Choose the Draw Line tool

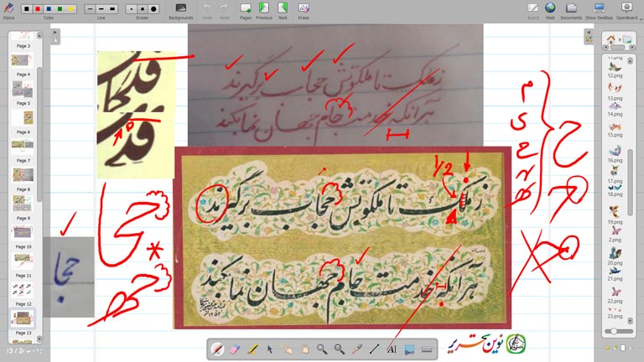374,348
